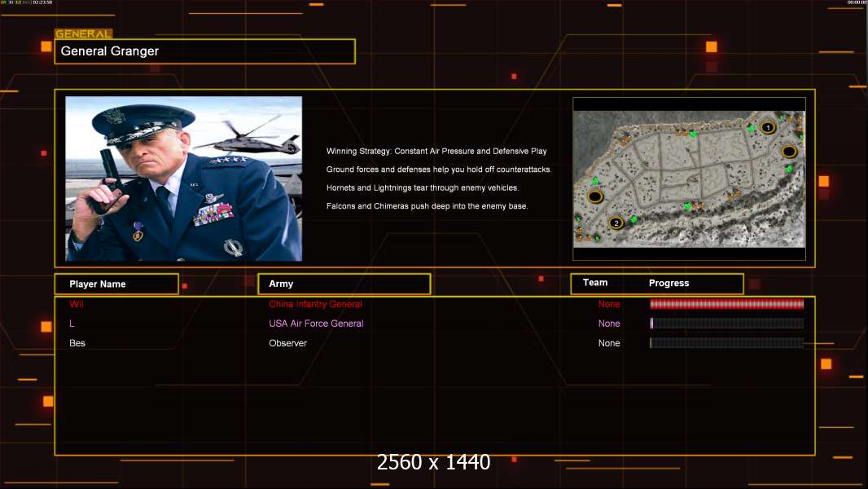The height and width of the screenshot is (489, 868).
Task: Click start position 2 marker on map
Action: click(616, 222)
